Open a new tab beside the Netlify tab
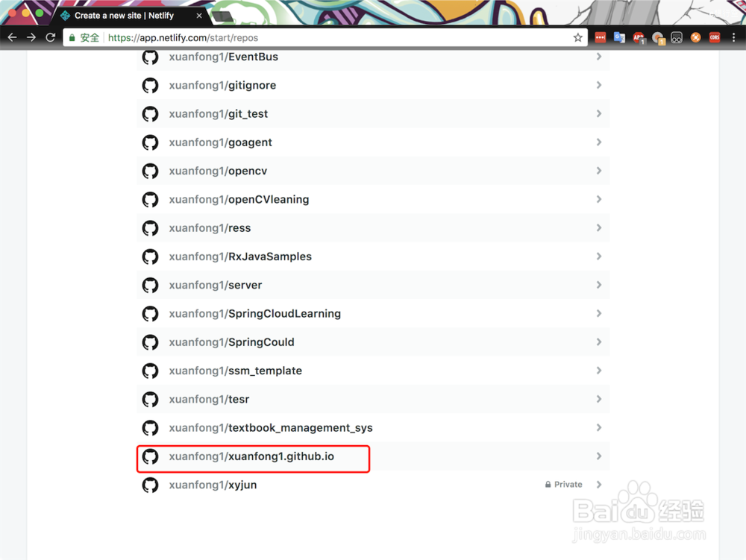The image size is (746, 560). [x=222, y=17]
